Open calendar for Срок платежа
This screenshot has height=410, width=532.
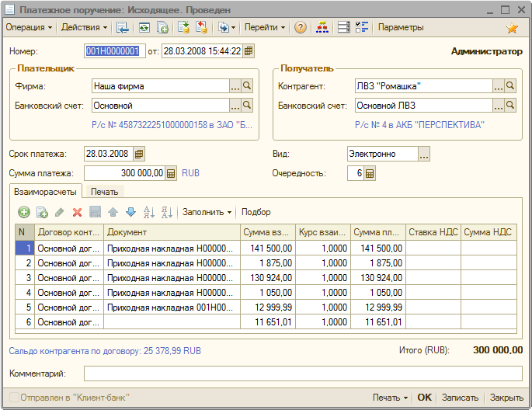[139, 154]
